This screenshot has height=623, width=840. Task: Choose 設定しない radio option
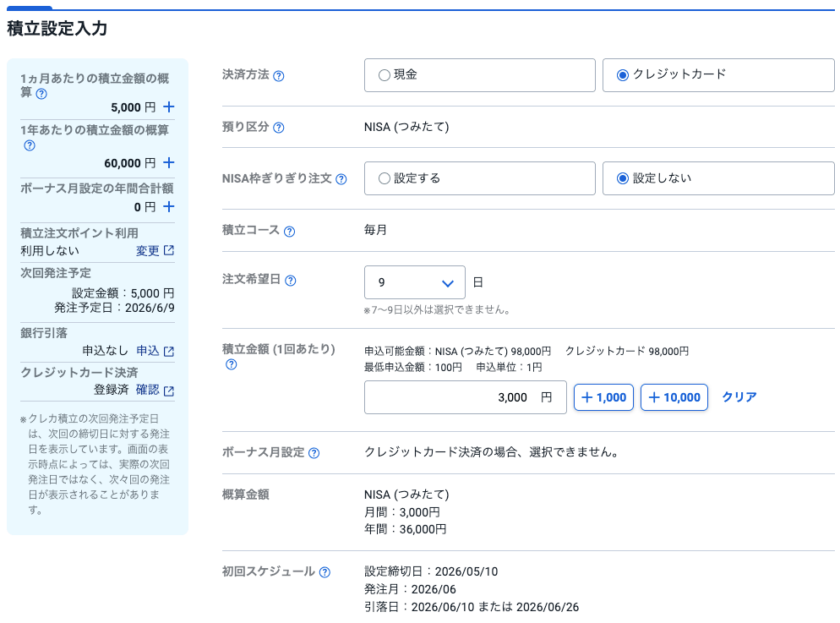pos(623,178)
